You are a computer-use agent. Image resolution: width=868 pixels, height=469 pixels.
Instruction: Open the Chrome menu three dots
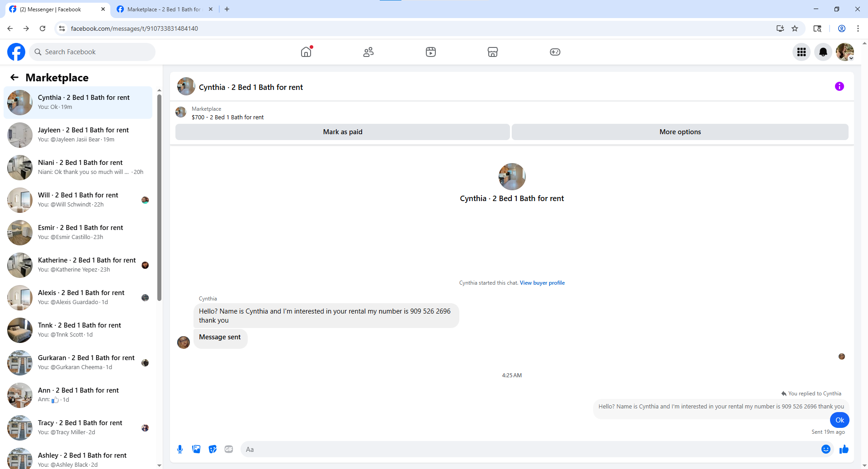pos(858,28)
